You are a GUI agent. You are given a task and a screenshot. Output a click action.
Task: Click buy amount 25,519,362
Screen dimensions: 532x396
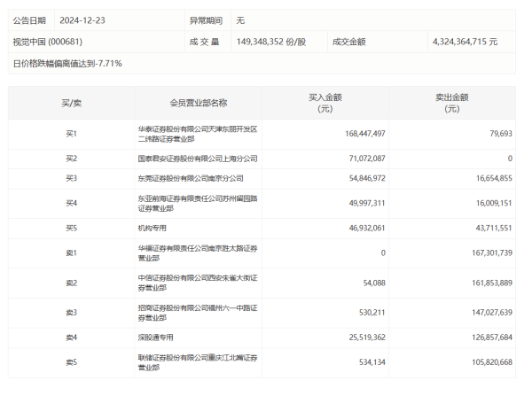367,338
